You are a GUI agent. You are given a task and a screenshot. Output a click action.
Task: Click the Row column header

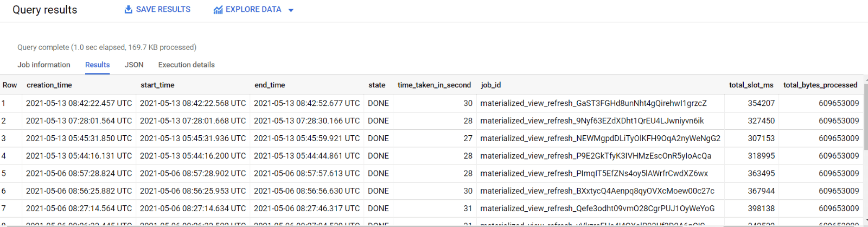click(x=10, y=85)
